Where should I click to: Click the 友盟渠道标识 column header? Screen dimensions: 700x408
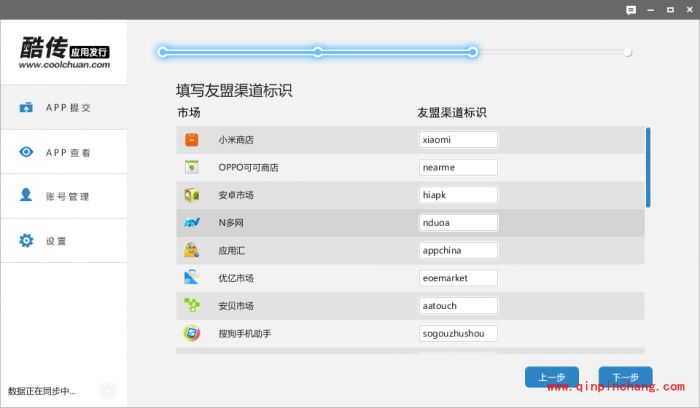(x=452, y=112)
